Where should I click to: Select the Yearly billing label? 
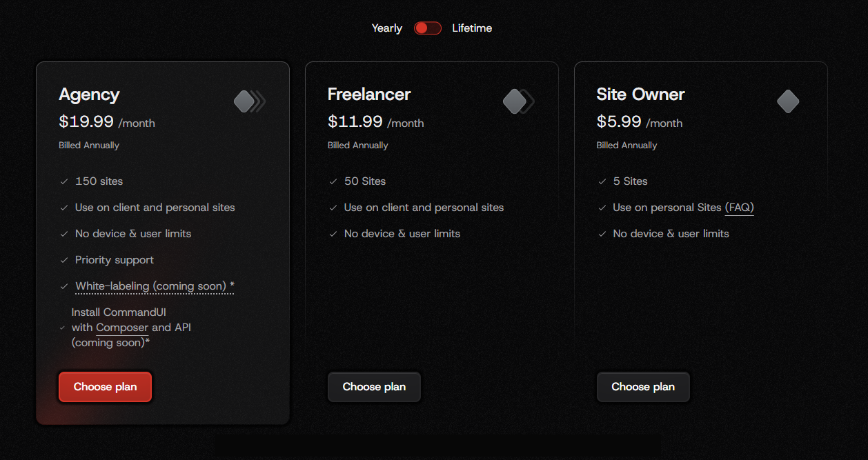386,28
